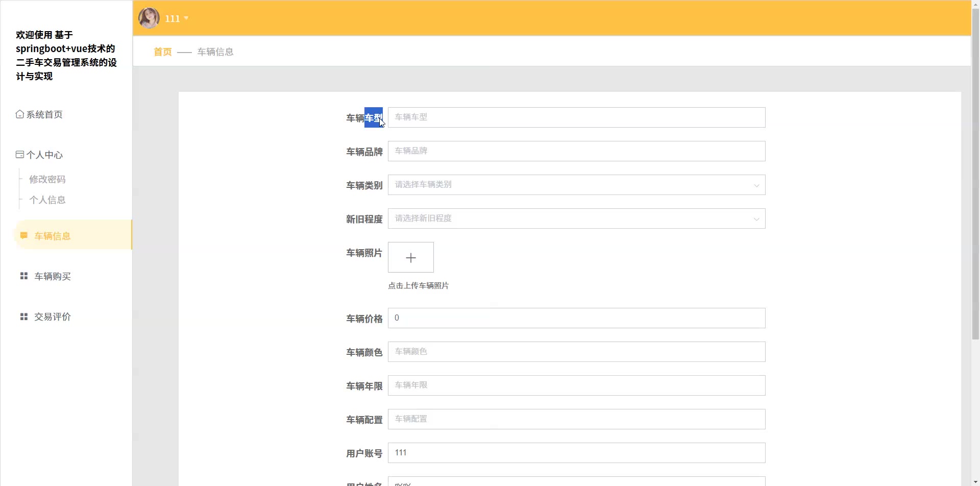The image size is (980, 486).
Task: Click the 车辆年限 field label
Action: coord(364,386)
